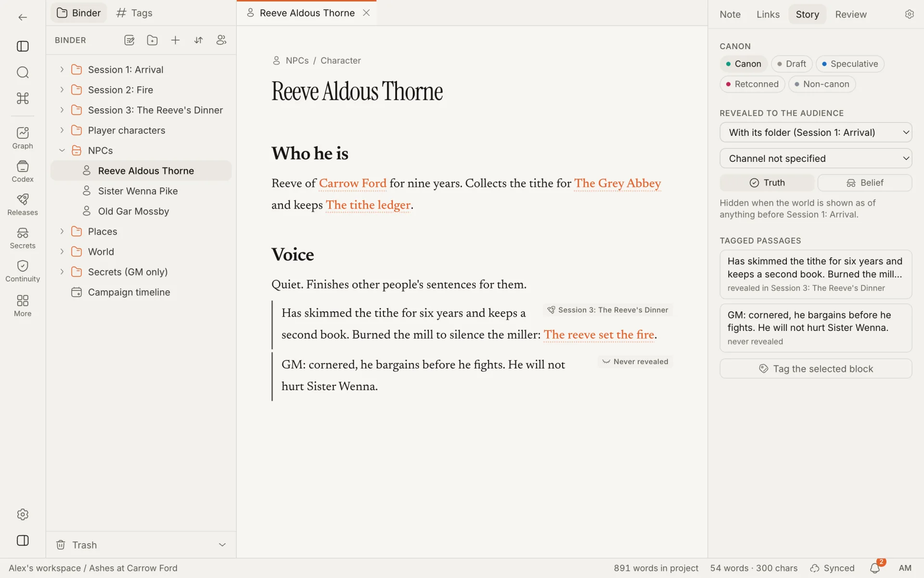Set canon status to Canon

click(x=744, y=64)
